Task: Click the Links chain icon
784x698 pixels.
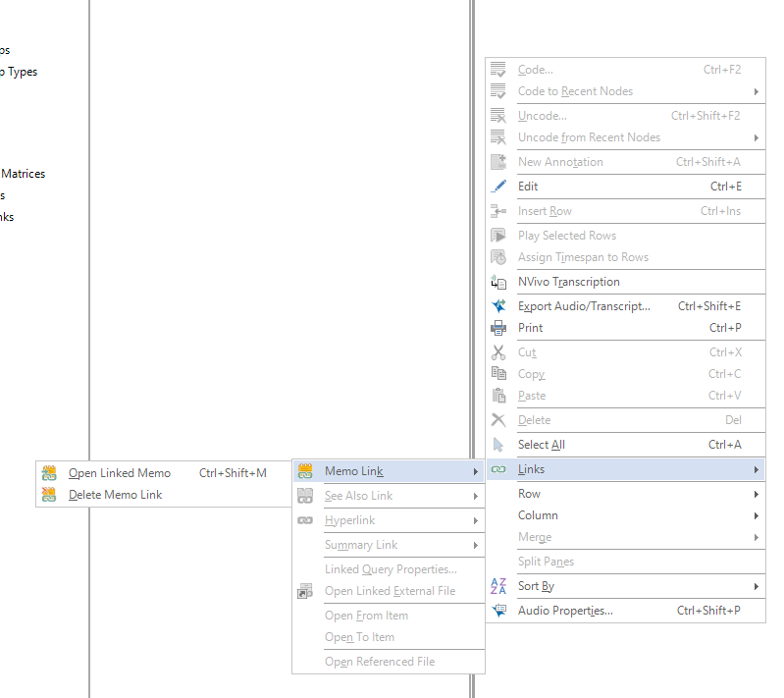Action: tap(498, 470)
